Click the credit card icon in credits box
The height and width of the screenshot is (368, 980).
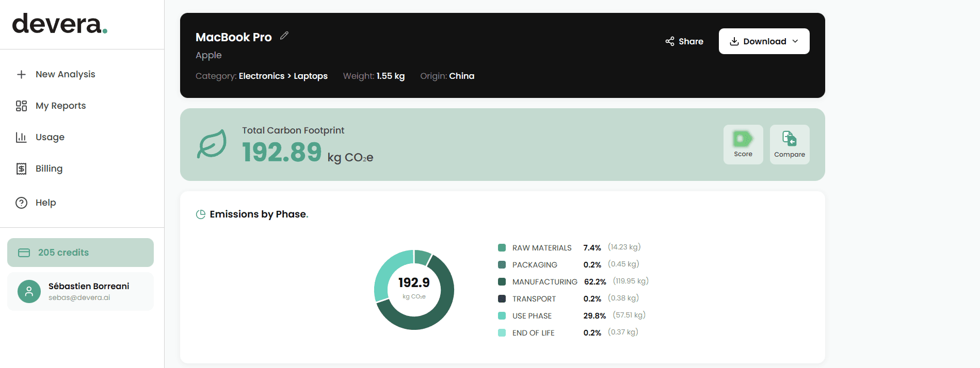coord(24,253)
